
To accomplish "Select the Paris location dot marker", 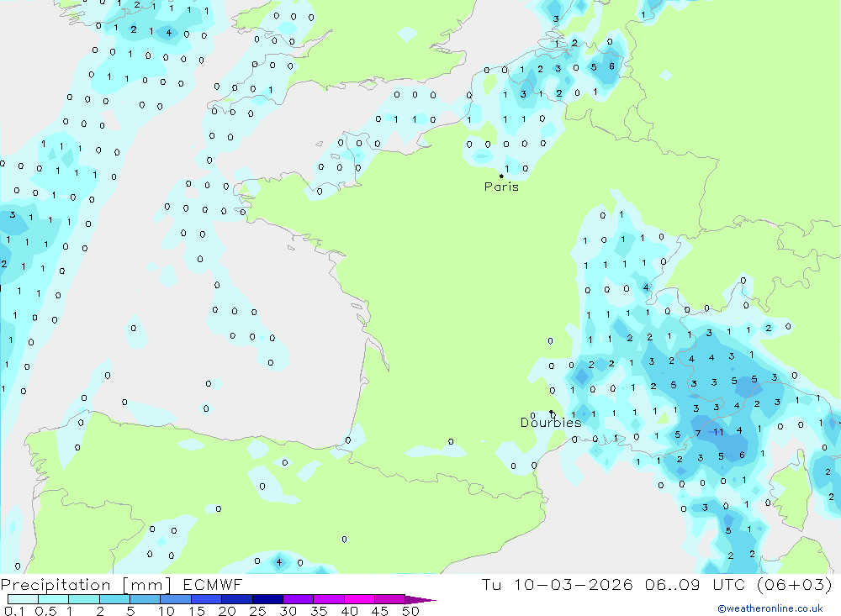I will 501,176.
